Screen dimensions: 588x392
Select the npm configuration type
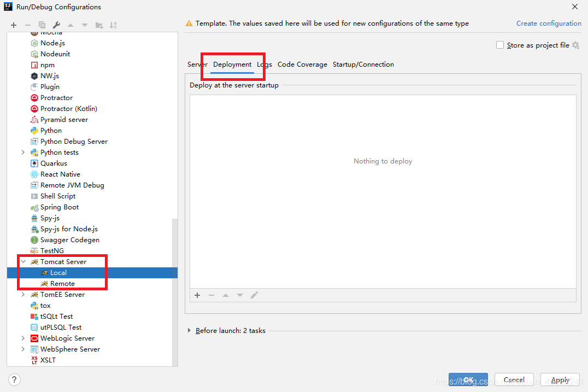point(47,65)
